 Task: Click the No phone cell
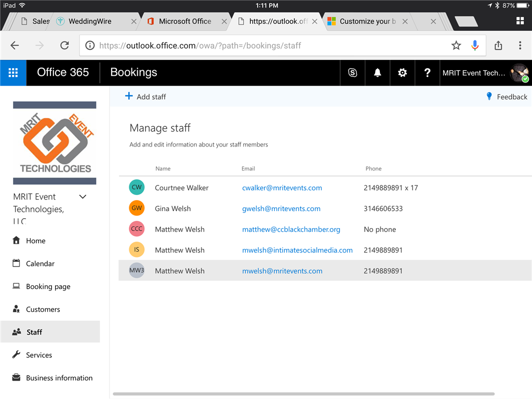[380, 229]
